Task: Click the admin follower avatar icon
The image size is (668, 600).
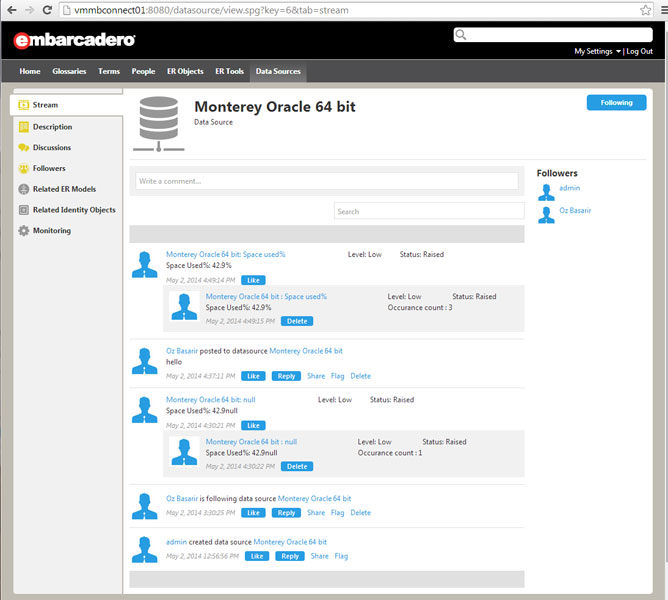Action: [546, 192]
